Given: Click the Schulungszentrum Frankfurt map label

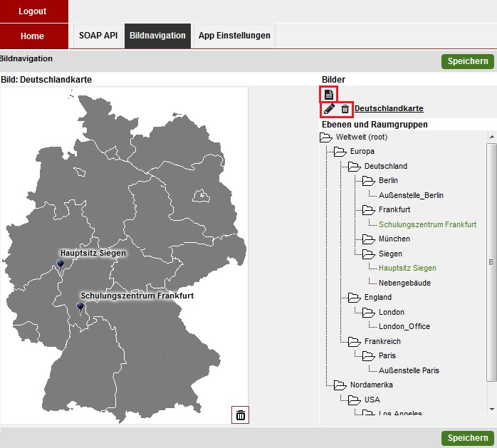Looking at the screenshot, I should 137,296.
